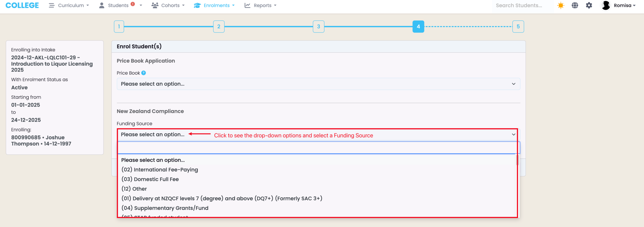
Task: Select (02) International Fee-Paying option
Action: point(159,170)
